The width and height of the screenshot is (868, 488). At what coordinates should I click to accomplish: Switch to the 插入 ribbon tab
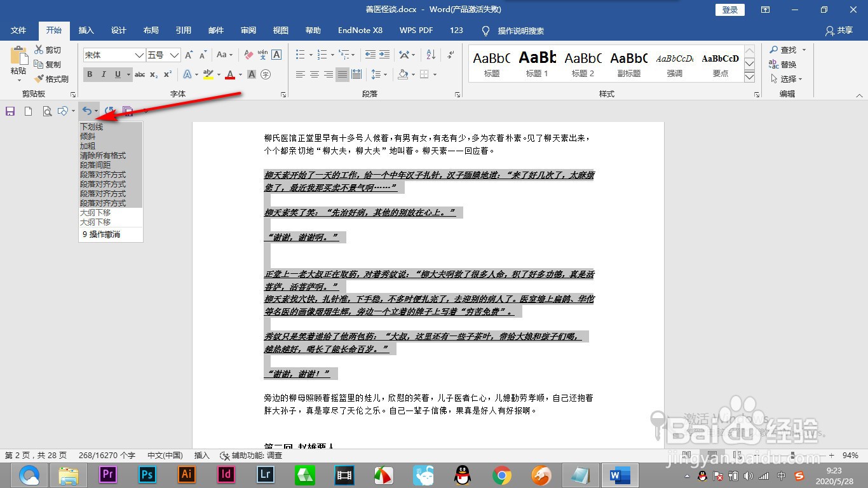click(x=86, y=30)
